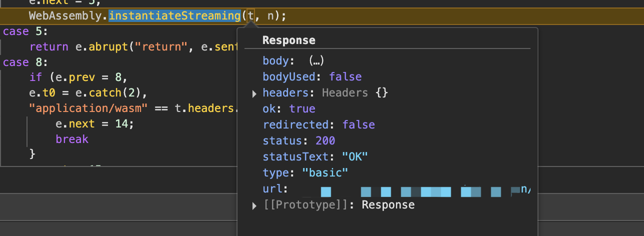
Task: Click the WebAssembly object in the code
Action: (x=67, y=15)
